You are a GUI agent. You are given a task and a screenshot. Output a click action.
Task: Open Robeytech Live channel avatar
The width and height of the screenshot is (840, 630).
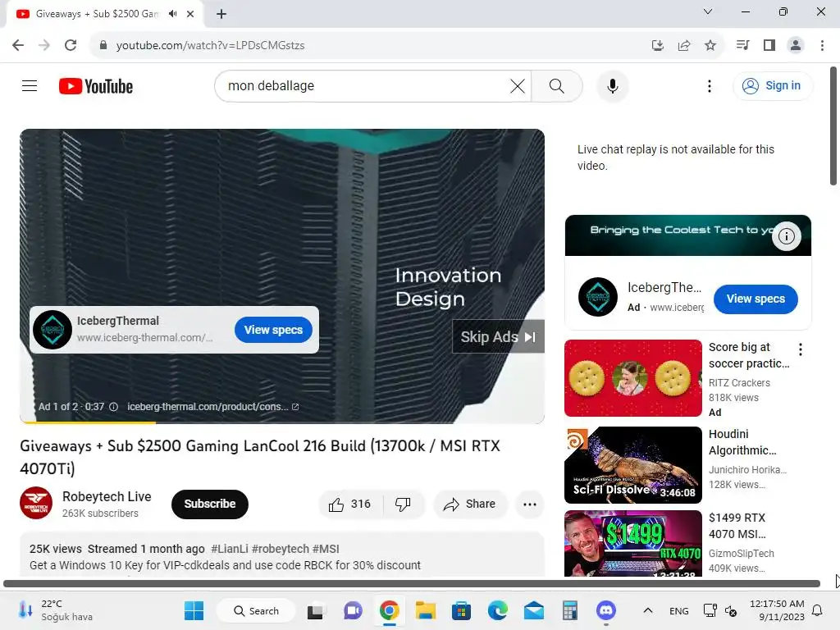[x=36, y=503]
